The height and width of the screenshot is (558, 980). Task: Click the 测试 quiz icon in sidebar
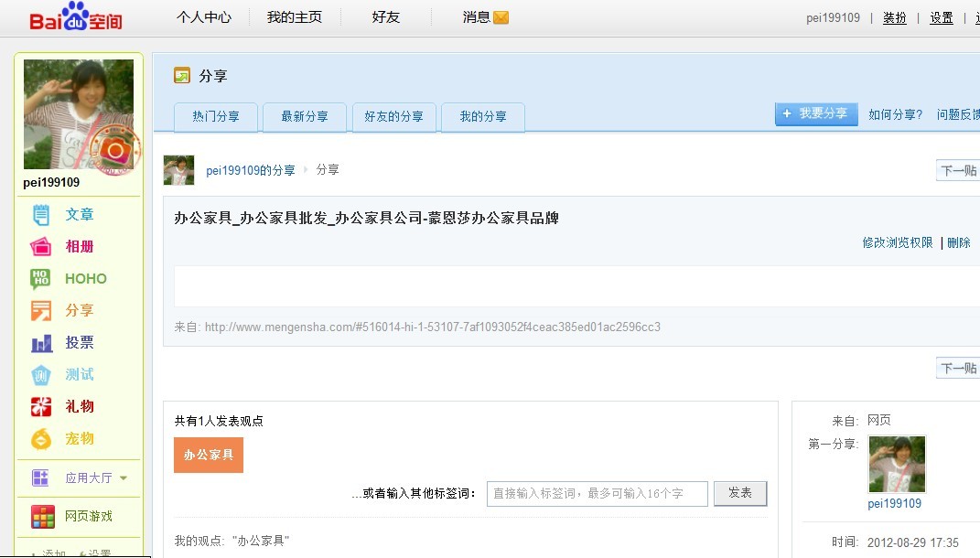pos(40,375)
